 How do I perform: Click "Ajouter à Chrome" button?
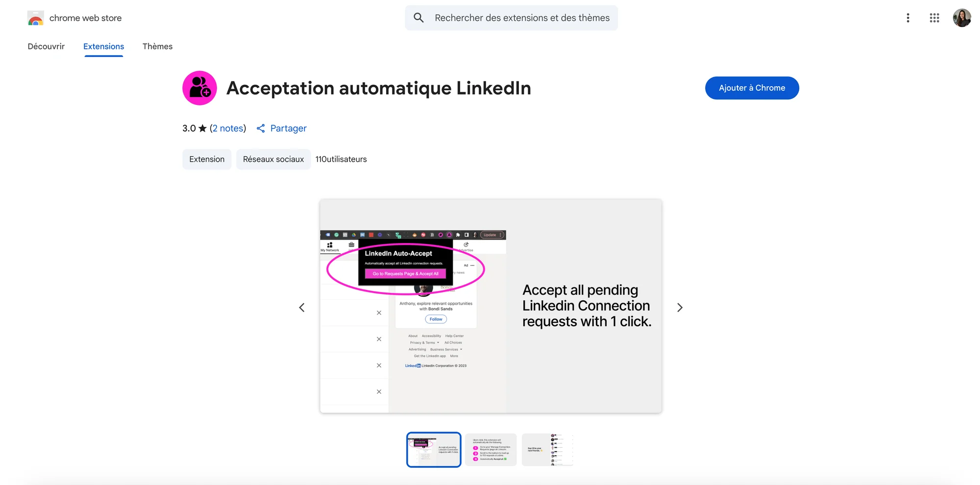[x=752, y=88]
